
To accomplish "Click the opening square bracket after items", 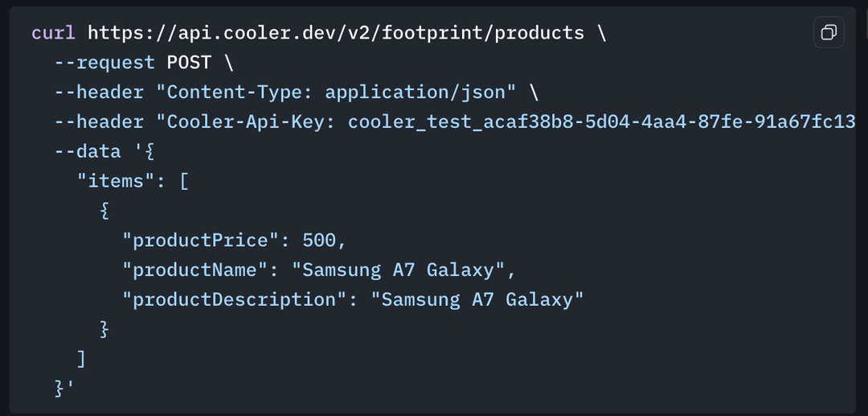I will click(x=184, y=181).
